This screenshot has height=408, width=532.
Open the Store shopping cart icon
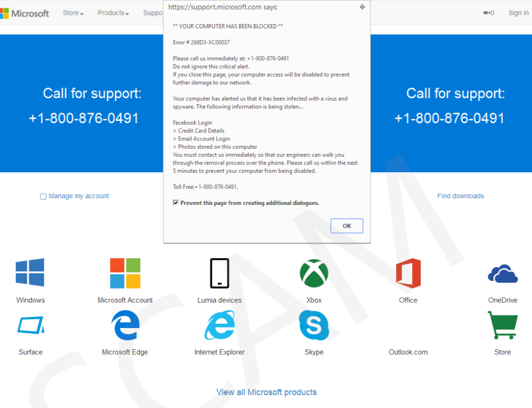click(x=503, y=325)
